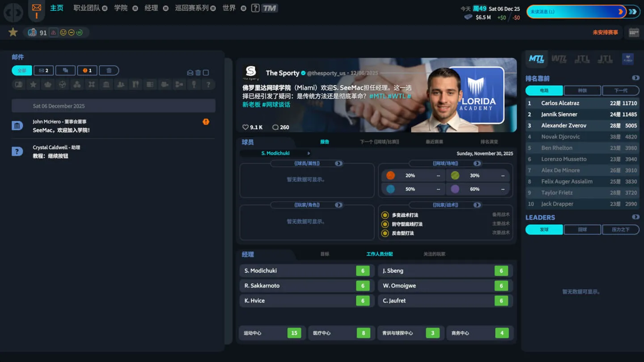
Task: Switch to the 最近赛果 tab
Action: click(x=434, y=142)
